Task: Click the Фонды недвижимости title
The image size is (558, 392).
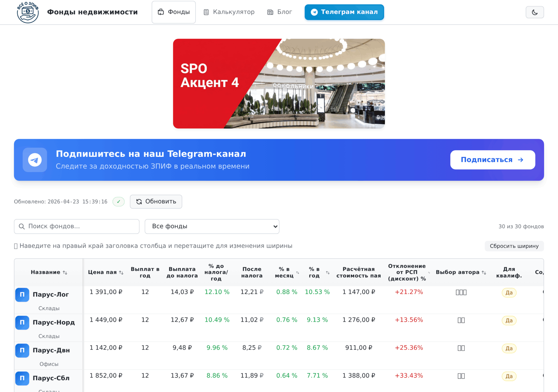Action: 92,12
